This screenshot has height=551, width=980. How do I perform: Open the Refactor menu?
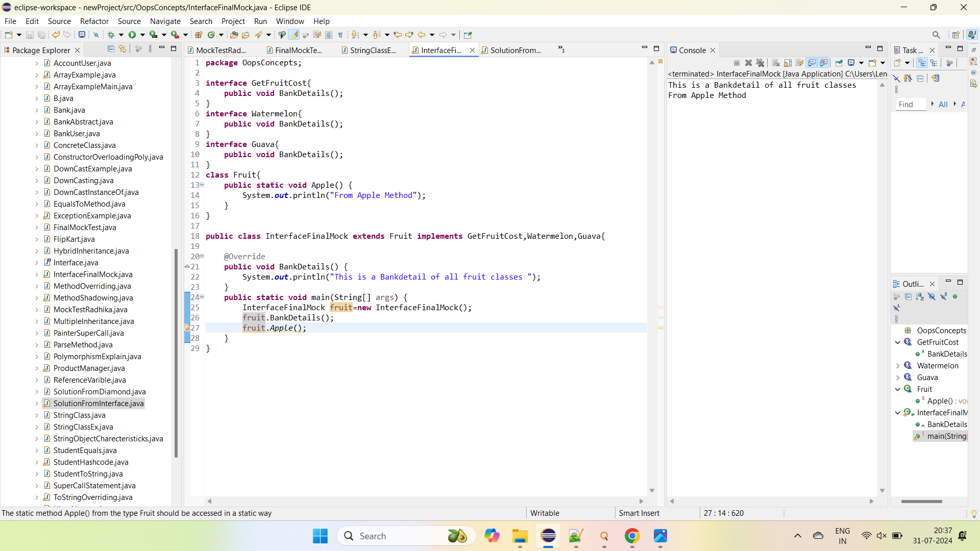94,21
